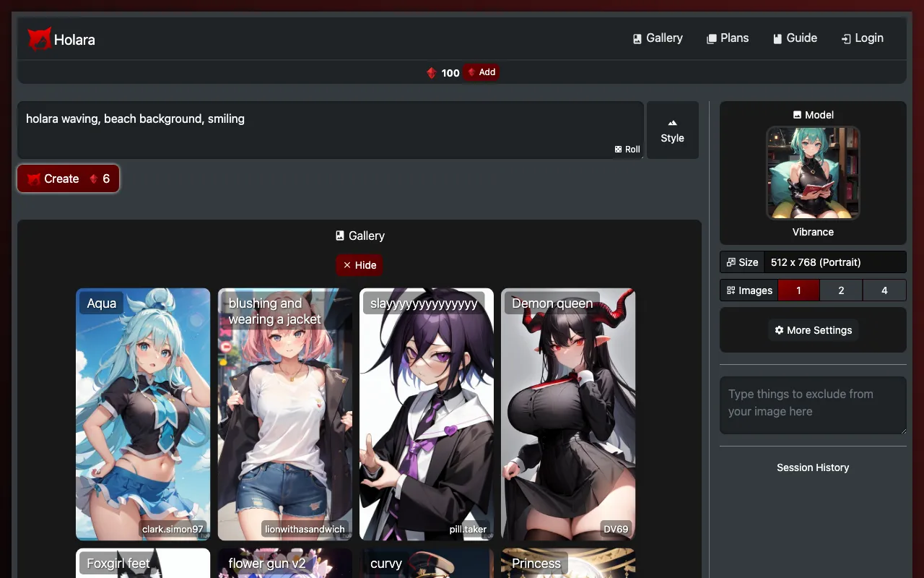This screenshot has width=924, height=578.
Task: Open the Gallery nav link
Action: click(x=658, y=38)
